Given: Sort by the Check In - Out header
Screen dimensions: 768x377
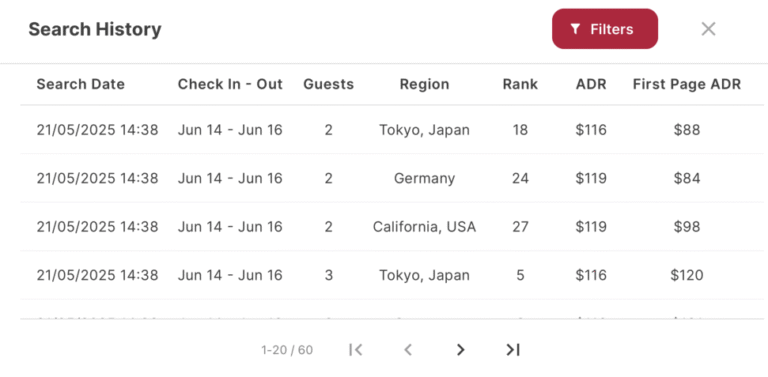Looking at the screenshot, I should click(x=230, y=84).
